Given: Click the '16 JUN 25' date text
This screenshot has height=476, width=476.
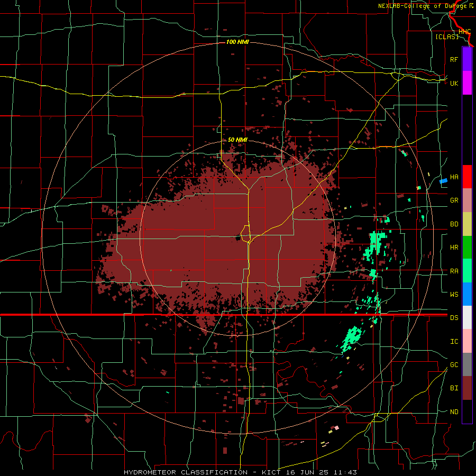Looking at the screenshot, I should click(x=307, y=472).
